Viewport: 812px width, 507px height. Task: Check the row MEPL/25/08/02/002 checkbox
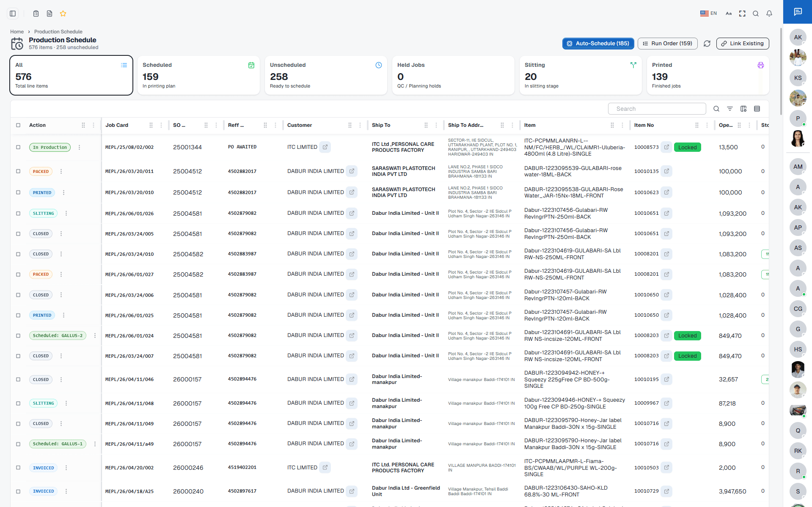coord(18,147)
